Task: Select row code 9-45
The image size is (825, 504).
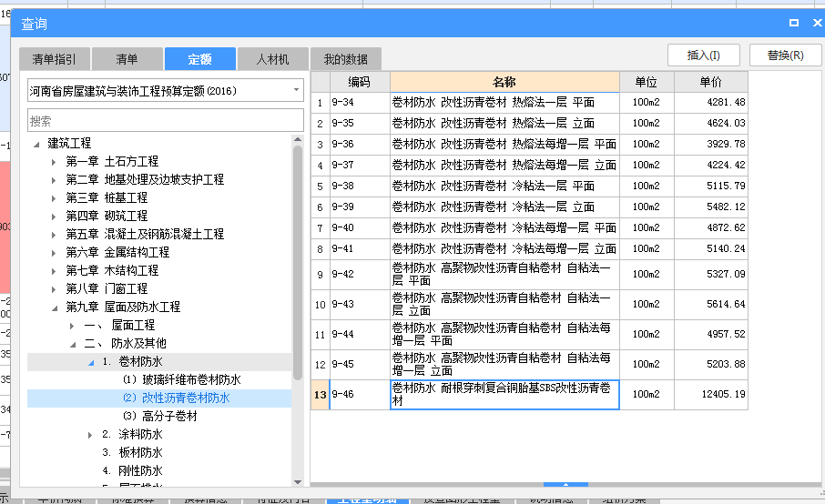Action: [x=360, y=364]
